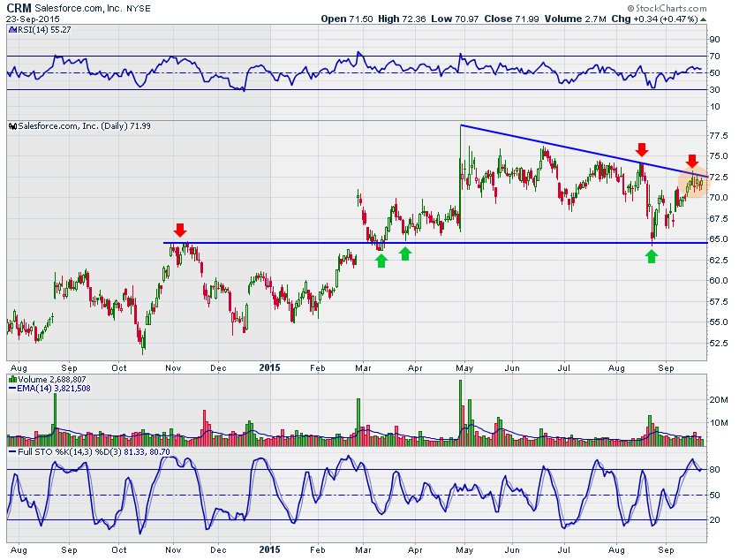
Task: Click the 72.5 price axis label
Action: (x=719, y=178)
